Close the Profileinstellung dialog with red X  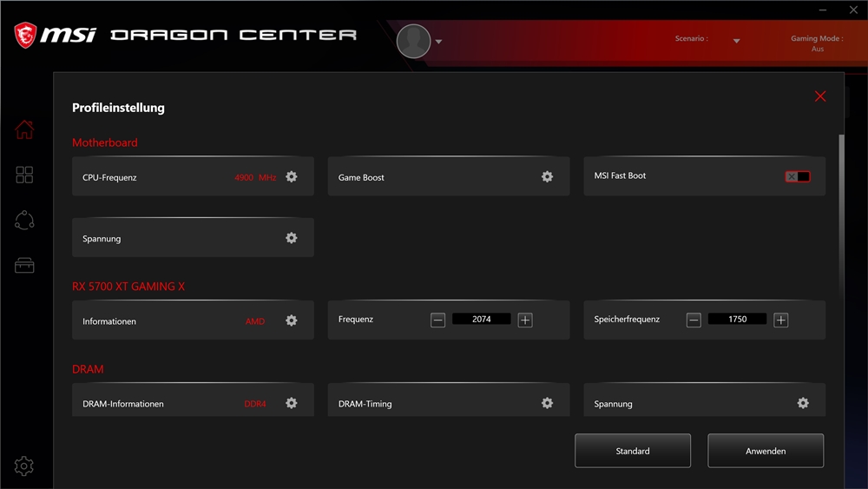coord(820,96)
